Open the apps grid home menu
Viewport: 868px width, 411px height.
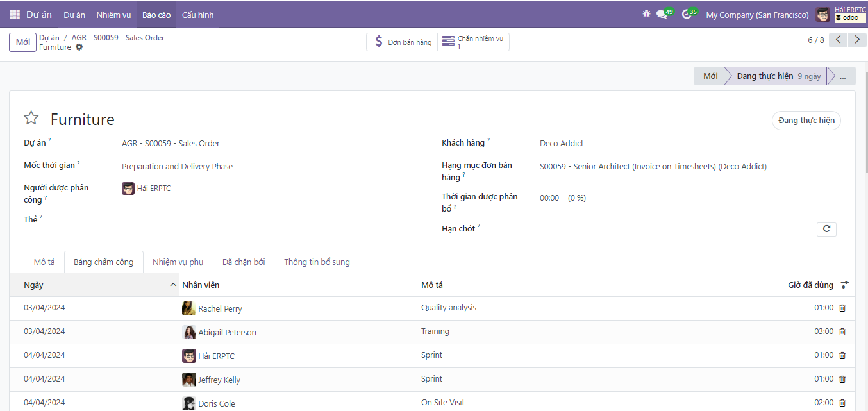14,14
